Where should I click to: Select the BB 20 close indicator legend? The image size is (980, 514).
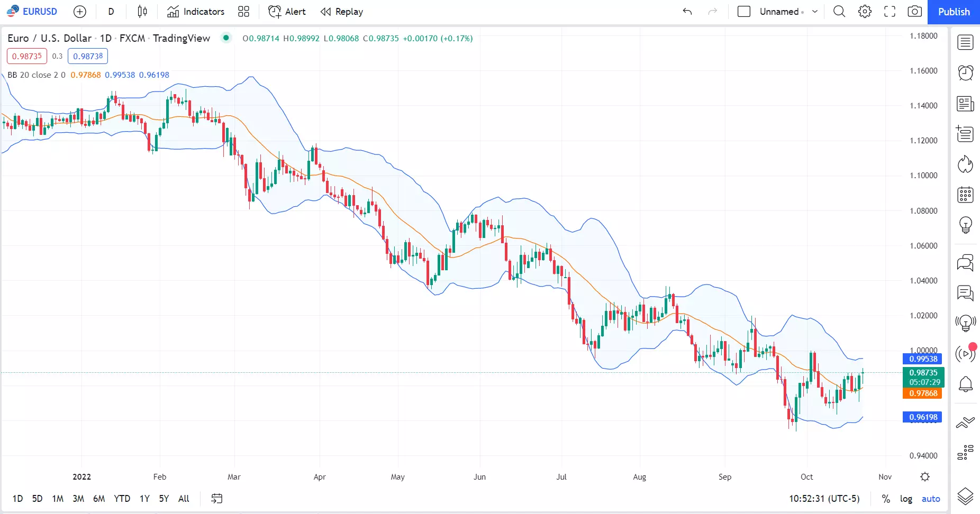(x=37, y=75)
